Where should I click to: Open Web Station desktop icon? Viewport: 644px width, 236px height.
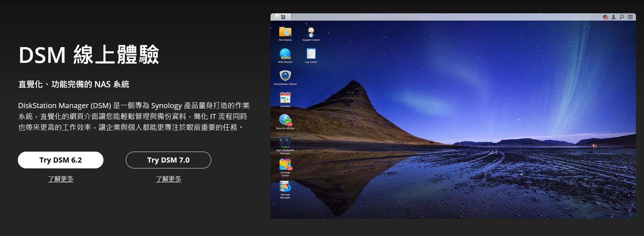pos(285,54)
